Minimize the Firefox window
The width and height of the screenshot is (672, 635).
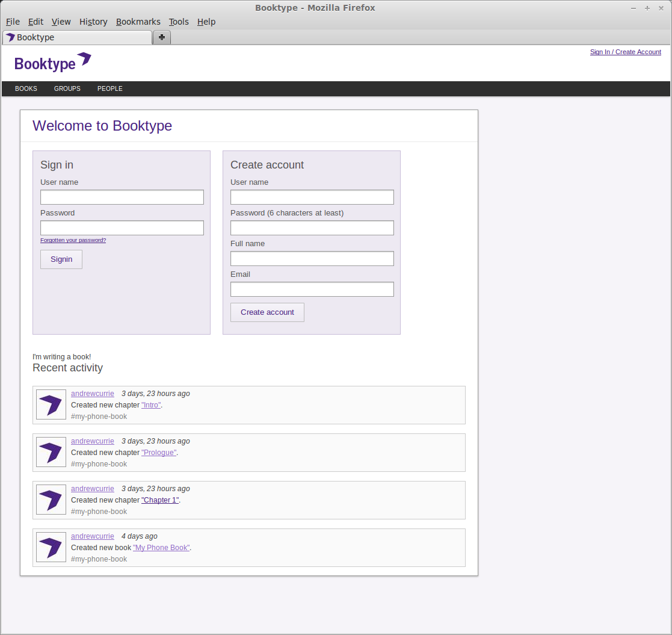pos(633,8)
